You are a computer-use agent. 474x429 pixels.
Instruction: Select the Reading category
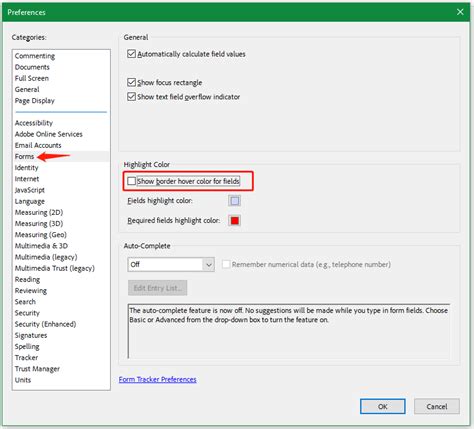[x=27, y=279]
